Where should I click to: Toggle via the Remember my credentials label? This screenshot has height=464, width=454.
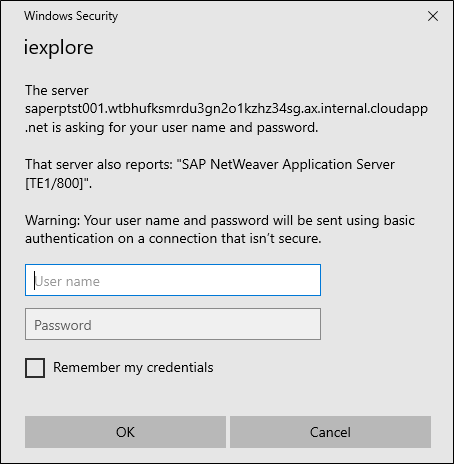(133, 367)
